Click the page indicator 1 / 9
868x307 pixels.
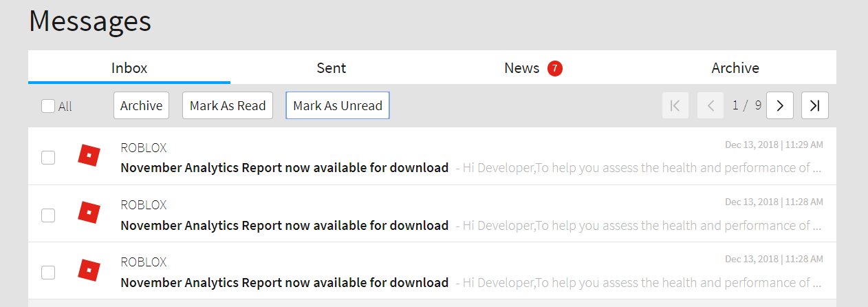click(x=747, y=105)
